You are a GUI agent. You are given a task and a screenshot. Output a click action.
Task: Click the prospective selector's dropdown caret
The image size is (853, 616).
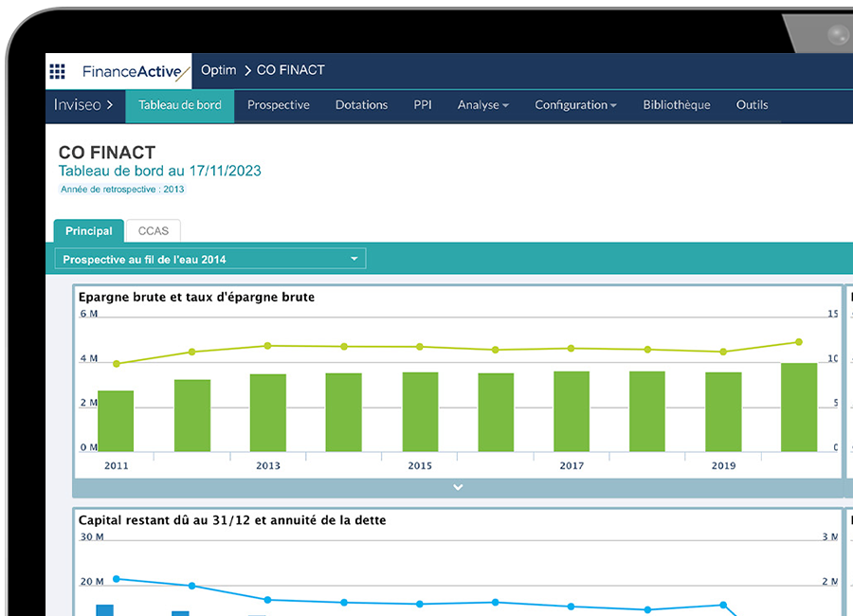(x=354, y=258)
